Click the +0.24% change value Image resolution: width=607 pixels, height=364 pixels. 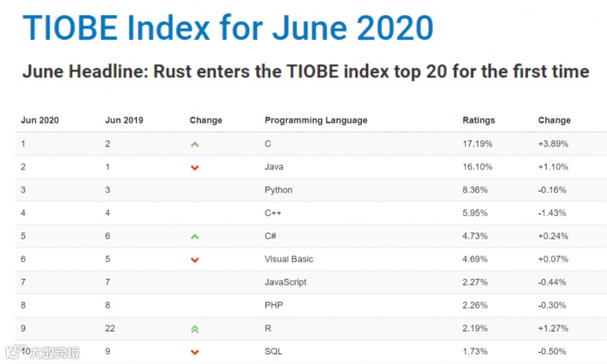(553, 236)
